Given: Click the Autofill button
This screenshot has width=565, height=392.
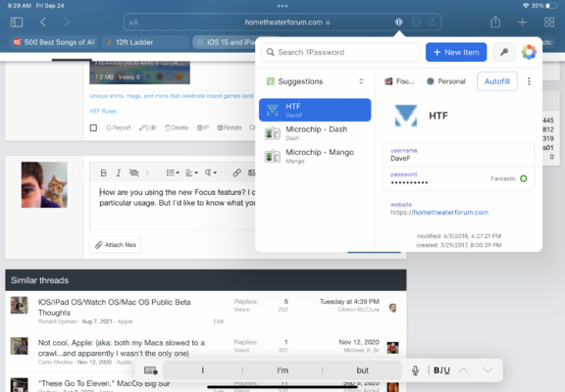Looking at the screenshot, I should [497, 81].
